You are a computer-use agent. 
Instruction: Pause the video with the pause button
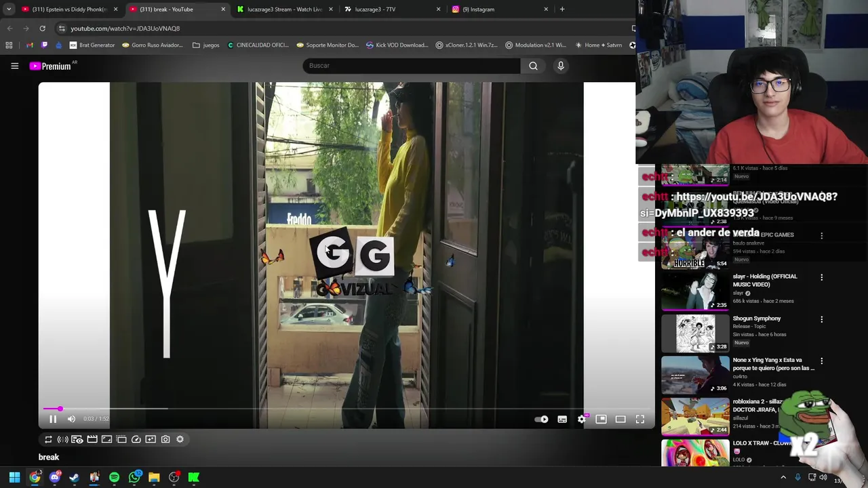53,419
